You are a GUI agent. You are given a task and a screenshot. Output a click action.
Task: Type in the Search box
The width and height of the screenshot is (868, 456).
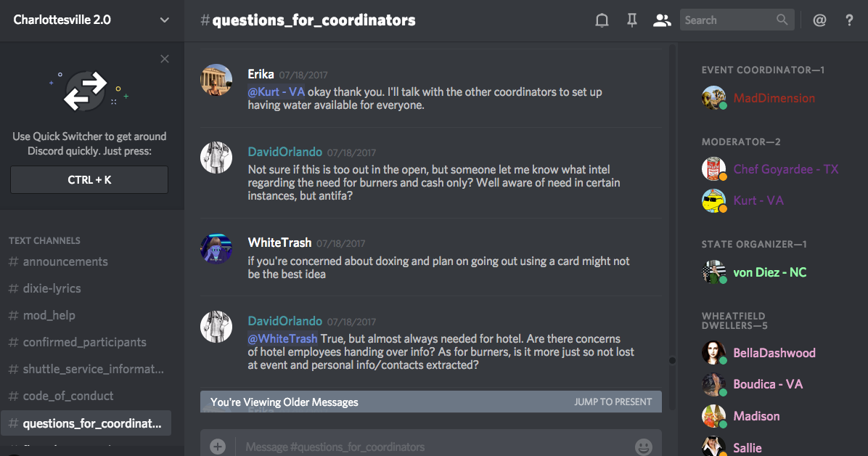[727, 20]
